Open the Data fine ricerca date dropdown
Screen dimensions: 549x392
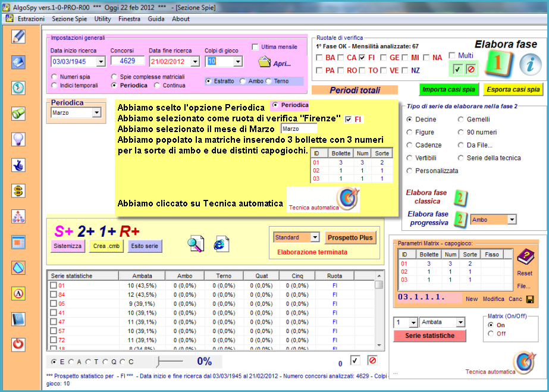195,62
